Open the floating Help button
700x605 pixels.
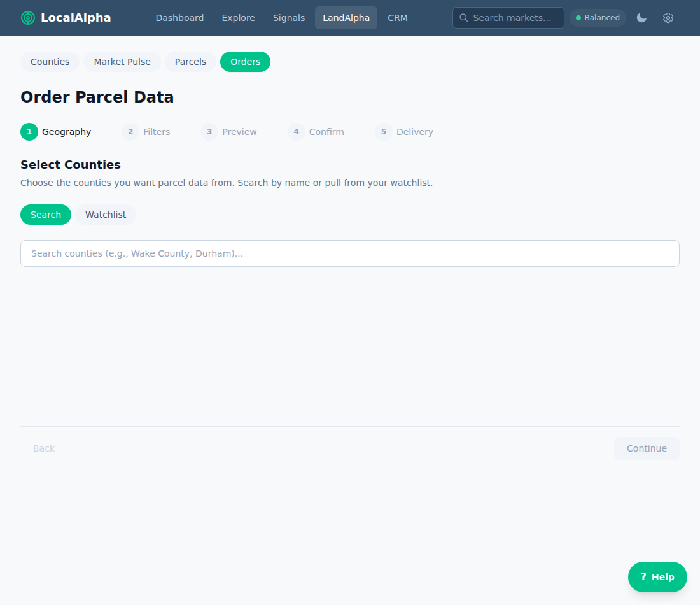click(x=657, y=577)
